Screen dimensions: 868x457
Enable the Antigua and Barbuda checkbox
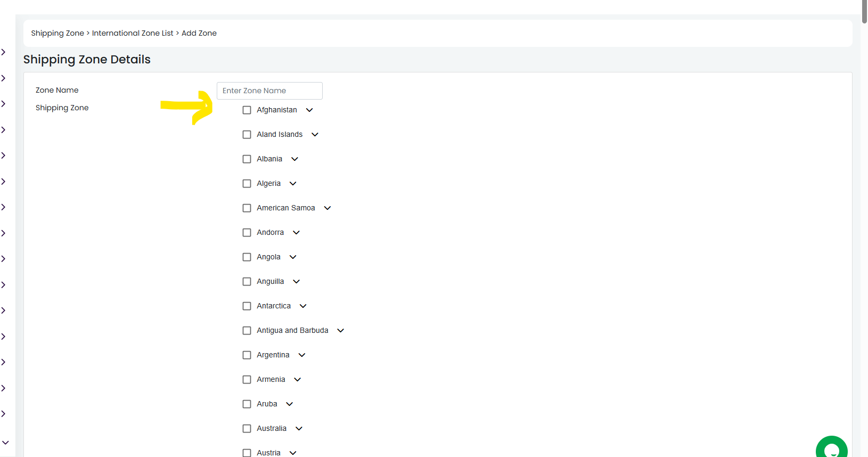tap(247, 331)
